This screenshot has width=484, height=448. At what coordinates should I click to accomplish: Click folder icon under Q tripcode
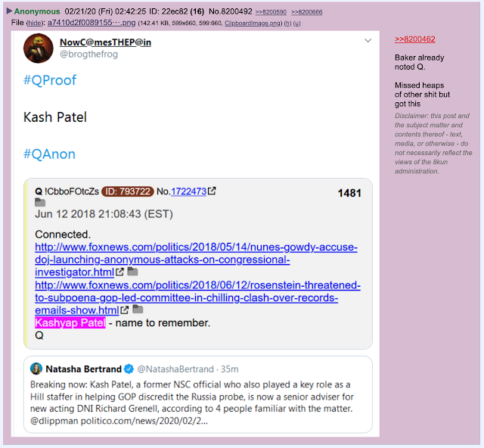coord(40,203)
